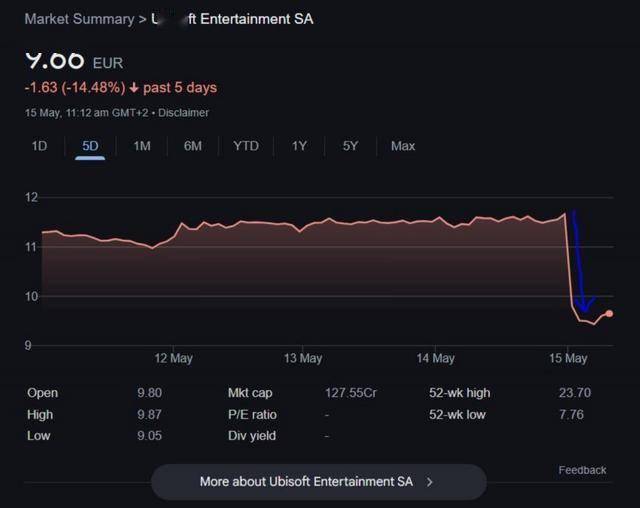This screenshot has height=508, width=640.
Task: Show the 5Y price history
Action: [x=350, y=146]
